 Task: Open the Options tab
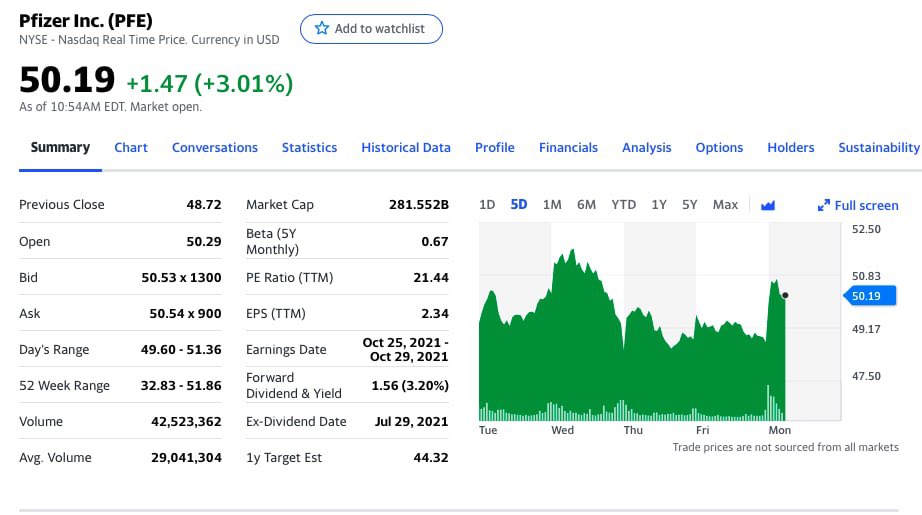click(x=719, y=148)
